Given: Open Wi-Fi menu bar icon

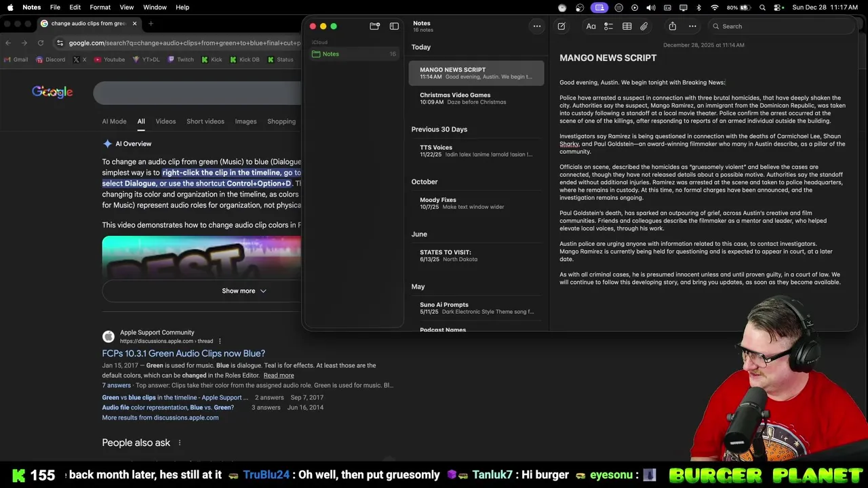Looking at the screenshot, I should [715, 7].
